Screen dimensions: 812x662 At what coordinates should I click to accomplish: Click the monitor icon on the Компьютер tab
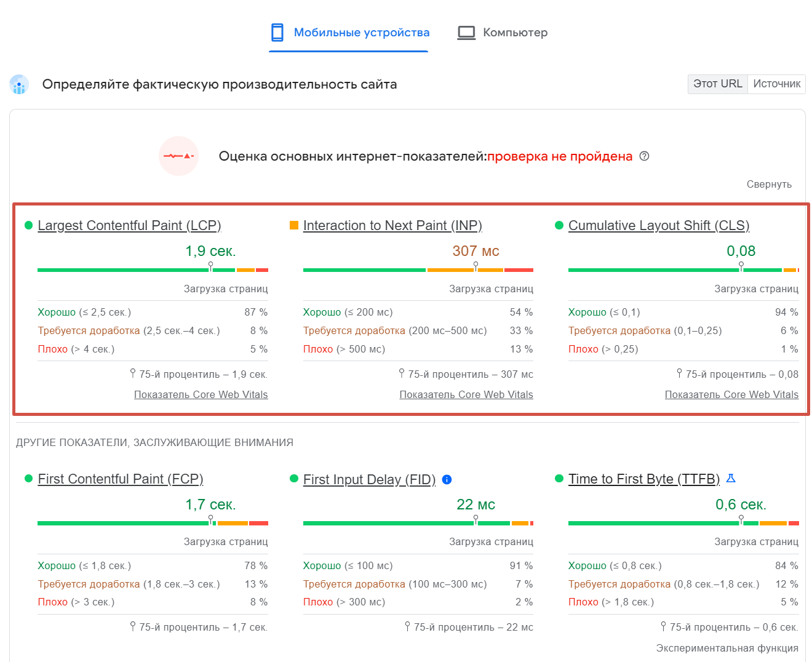click(467, 32)
